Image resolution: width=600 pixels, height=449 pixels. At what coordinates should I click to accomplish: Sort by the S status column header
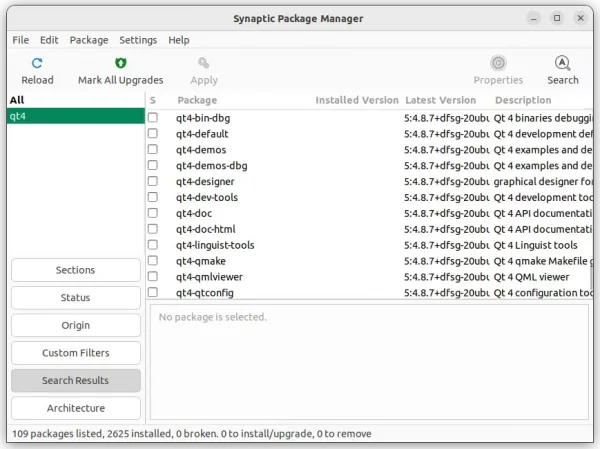pos(153,100)
